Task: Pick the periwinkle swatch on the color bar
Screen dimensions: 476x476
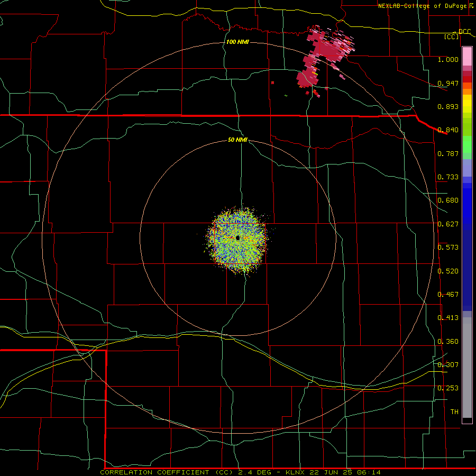Action: [467, 168]
